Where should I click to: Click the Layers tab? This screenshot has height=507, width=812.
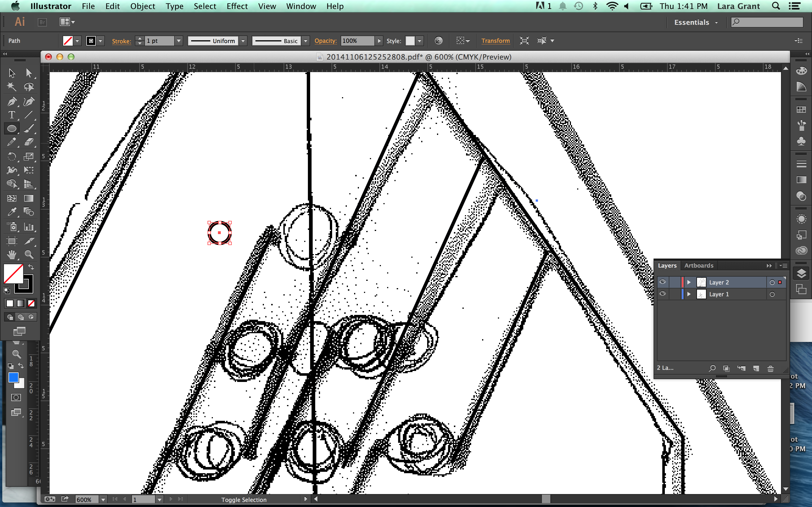pos(668,264)
